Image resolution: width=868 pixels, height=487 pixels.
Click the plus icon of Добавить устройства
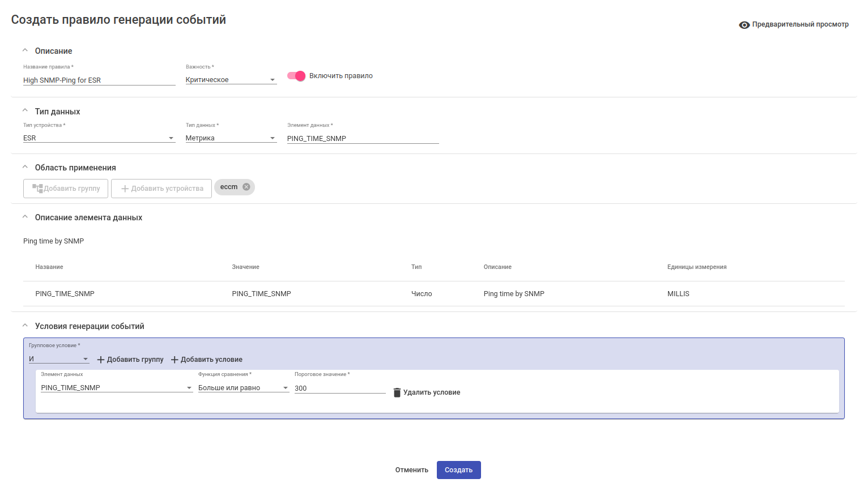point(125,189)
